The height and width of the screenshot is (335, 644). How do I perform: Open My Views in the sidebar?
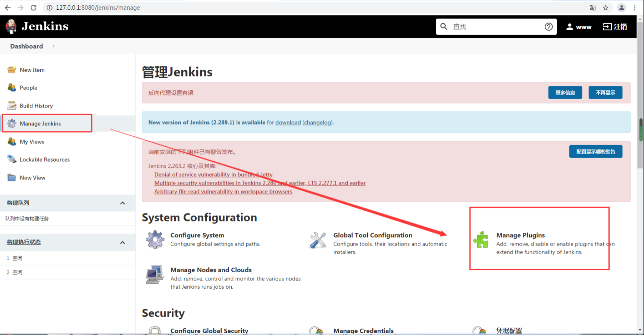click(32, 142)
